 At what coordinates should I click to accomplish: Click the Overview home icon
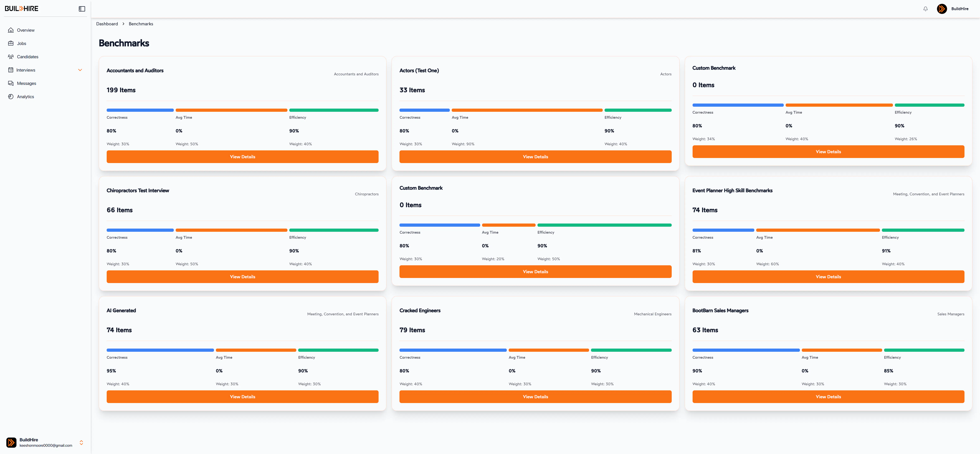pos(11,30)
